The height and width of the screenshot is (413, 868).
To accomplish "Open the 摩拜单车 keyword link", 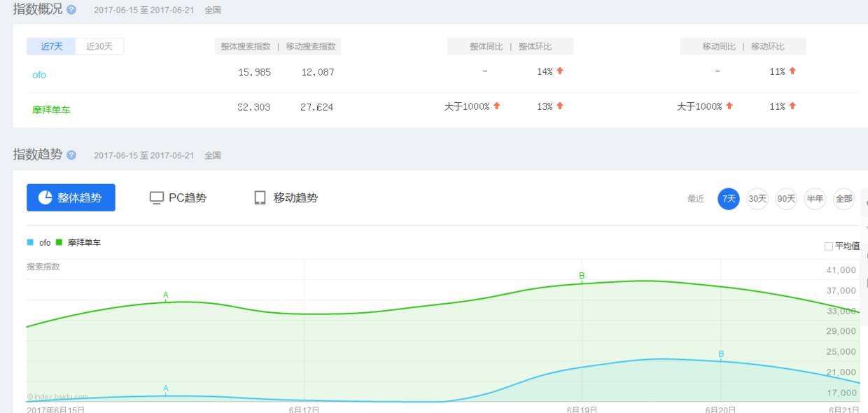I will 51,110.
